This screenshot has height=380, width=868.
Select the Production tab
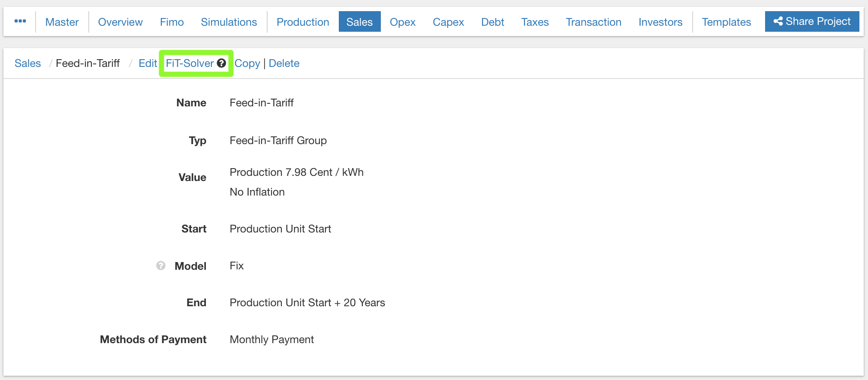tap(303, 22)
